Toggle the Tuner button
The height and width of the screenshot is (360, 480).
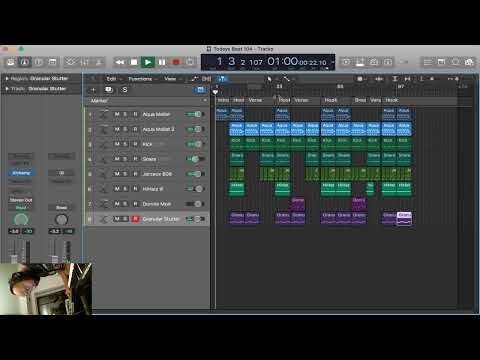point(360,62)
